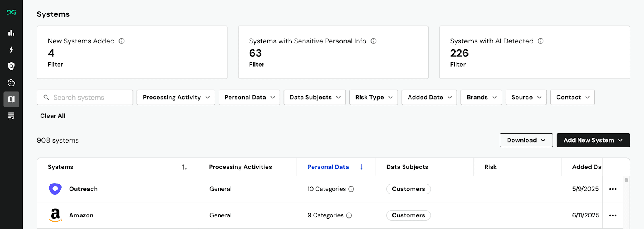644x229 pixels.
Task: Toggle sort on the Systems column
Action: click(x=184, y=167)
